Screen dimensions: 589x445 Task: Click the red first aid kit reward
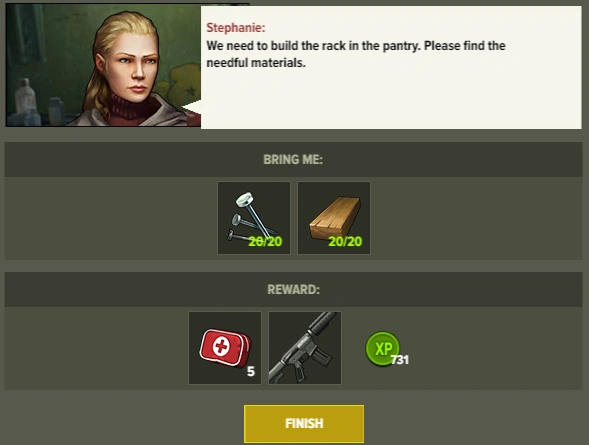coord(225,348)
